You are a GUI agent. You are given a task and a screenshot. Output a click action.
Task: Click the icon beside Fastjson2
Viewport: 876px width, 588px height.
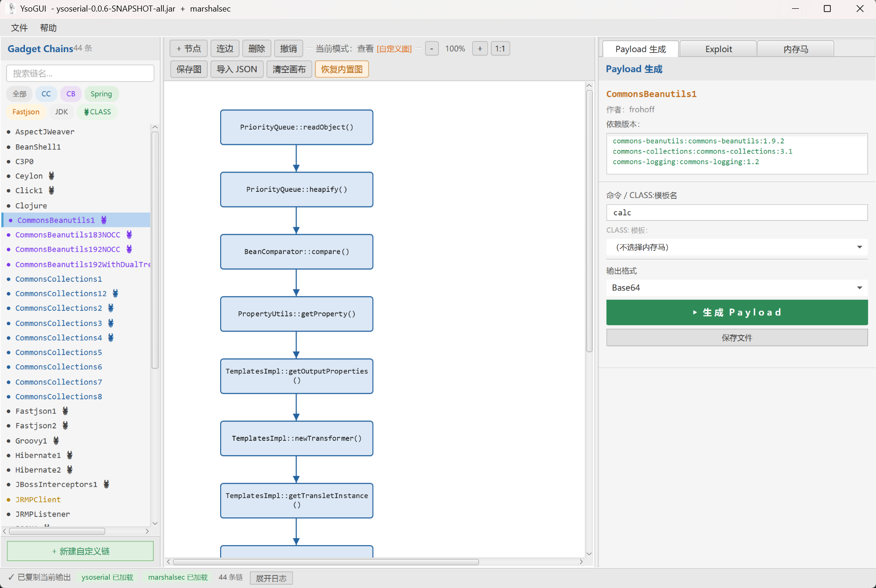[65, 425]
